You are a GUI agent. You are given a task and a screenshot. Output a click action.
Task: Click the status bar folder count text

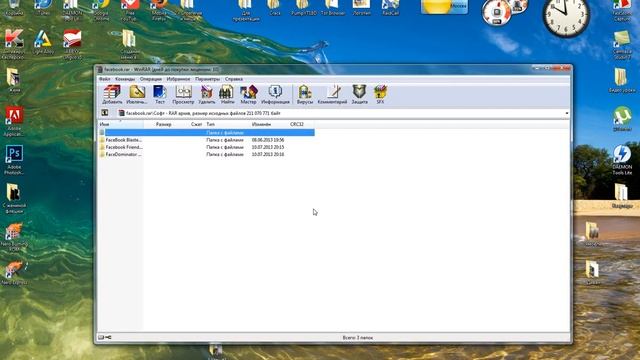tap(358, 338)
